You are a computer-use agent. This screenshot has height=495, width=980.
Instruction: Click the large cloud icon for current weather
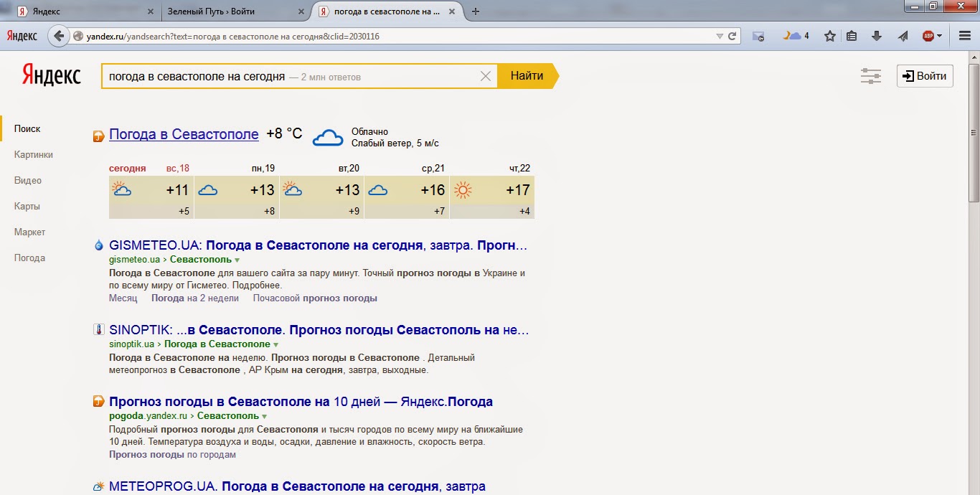[x=328, y=137]
